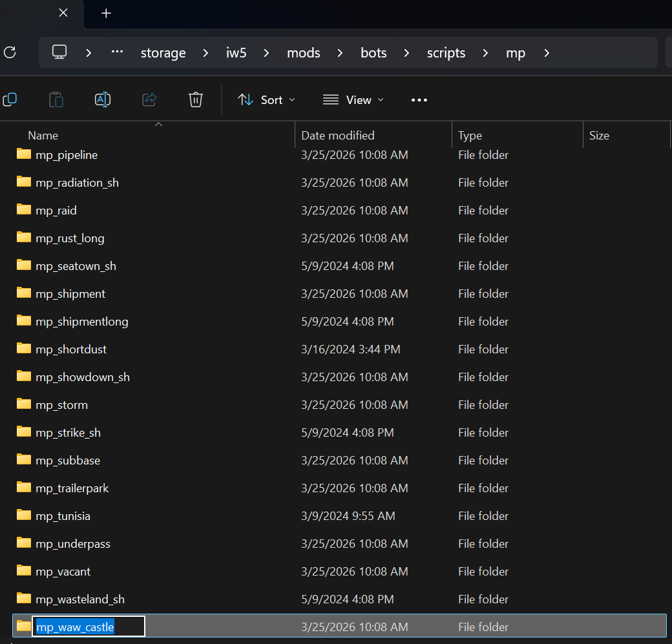This screenshot has width=672, height=644.
Task: Click File folder type in mp_waw_castle row
Action: point(483,627)
